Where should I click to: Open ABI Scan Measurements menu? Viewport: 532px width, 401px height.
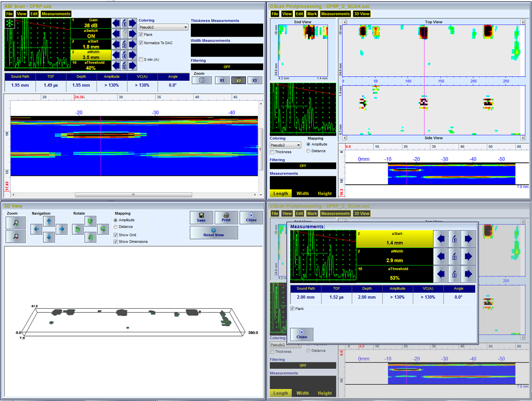point(56,14)
